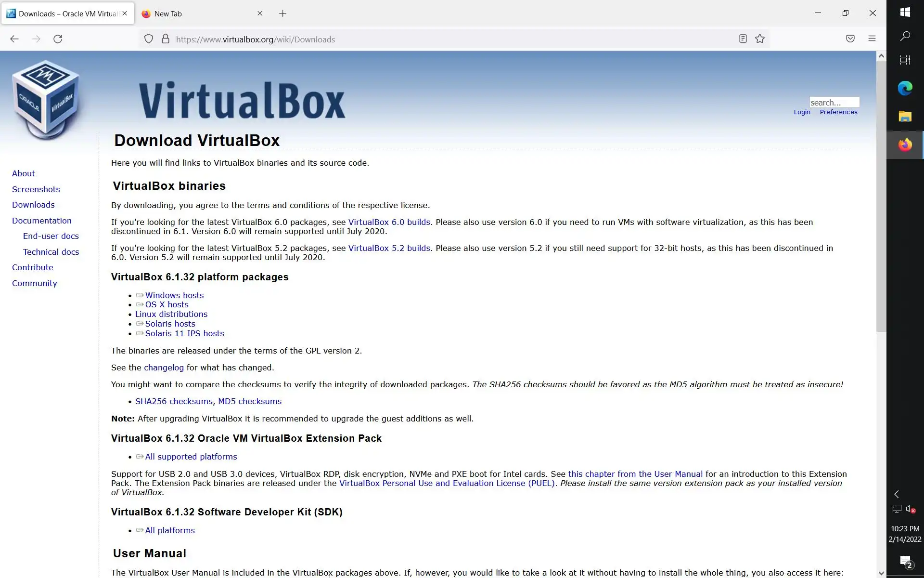Open Screenshots in the left sidebar

point(36,189)
